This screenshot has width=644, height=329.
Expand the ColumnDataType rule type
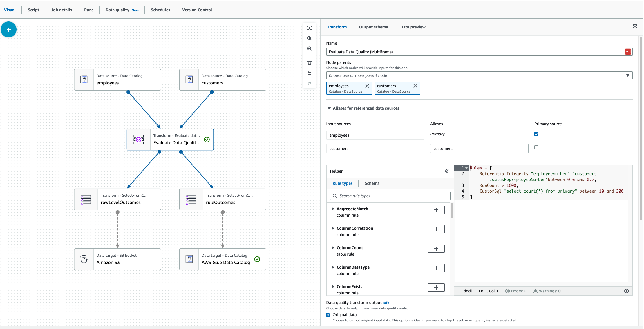[333, 267]
